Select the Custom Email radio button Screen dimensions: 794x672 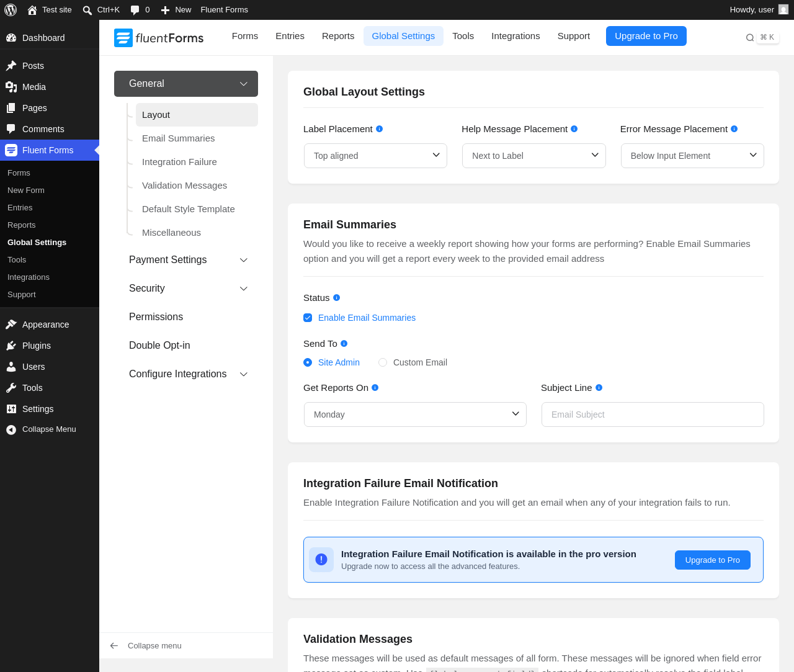(x=383, y=362)
